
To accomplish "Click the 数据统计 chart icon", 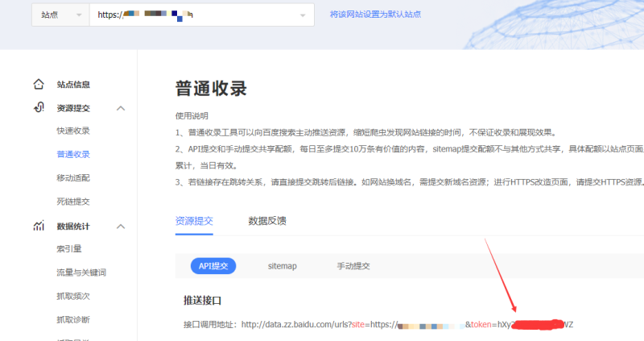I will point(39,226).
